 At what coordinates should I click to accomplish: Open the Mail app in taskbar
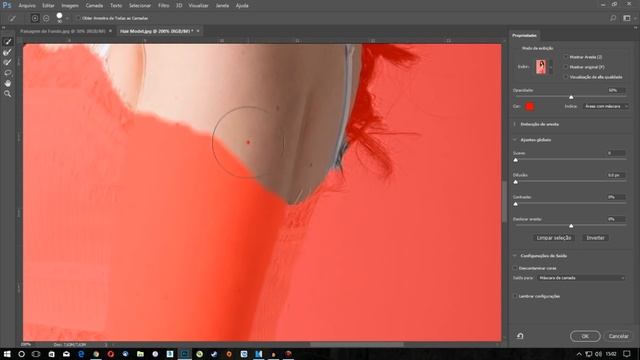click(66, 354)
